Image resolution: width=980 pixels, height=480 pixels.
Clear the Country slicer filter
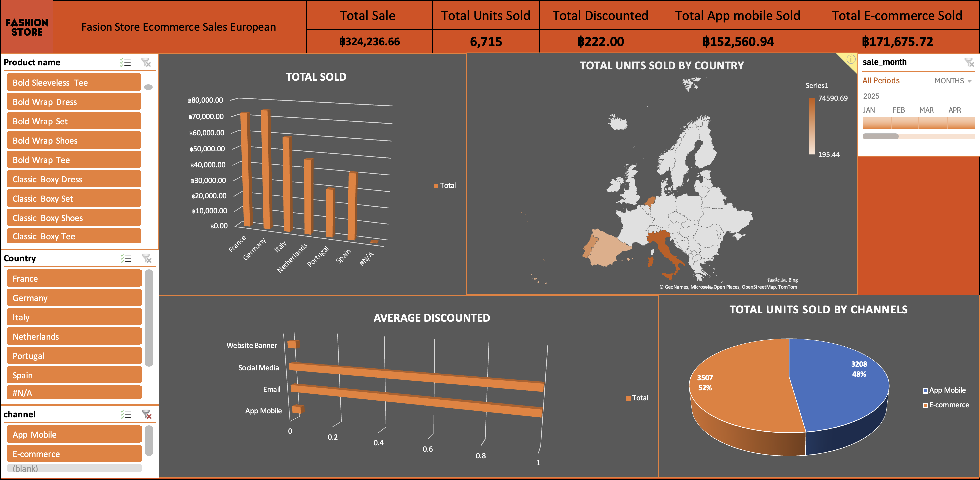click(x=146, y=259)
